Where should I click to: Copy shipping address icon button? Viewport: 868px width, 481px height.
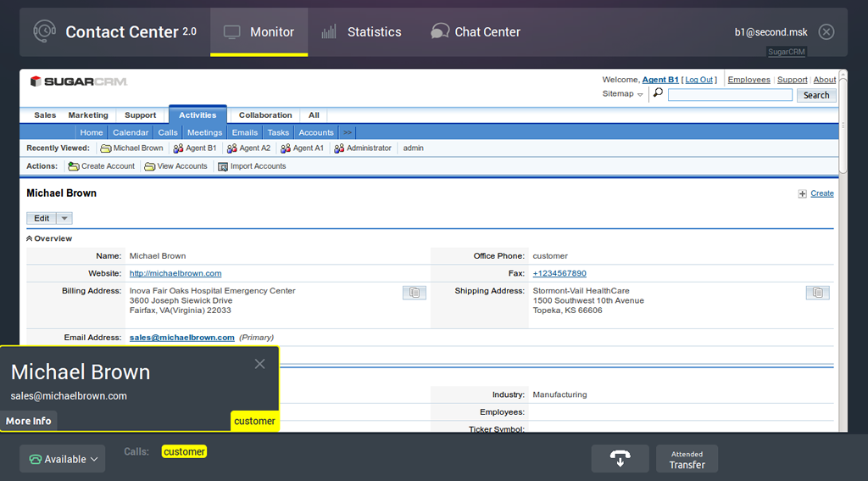tap(818, 293)
